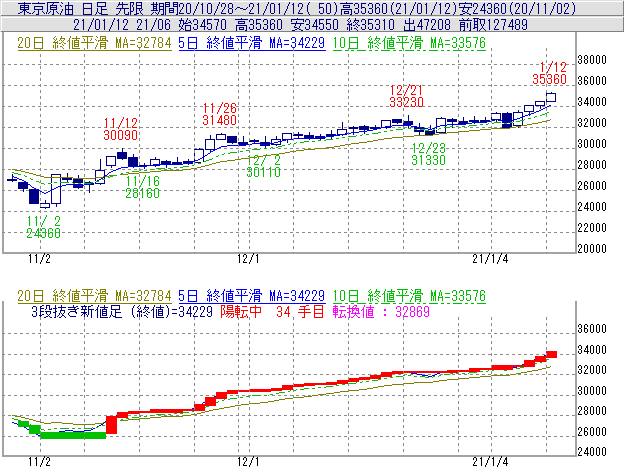Click the 高35360(21/01/12) header value
This screenshot has height=473, width=624.
[x=398, y=8]
